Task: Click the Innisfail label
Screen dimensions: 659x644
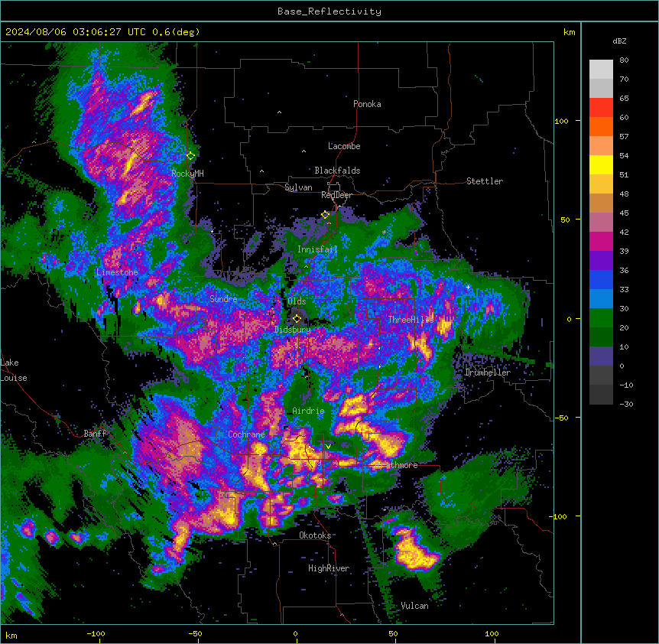Action: point(317,249)
